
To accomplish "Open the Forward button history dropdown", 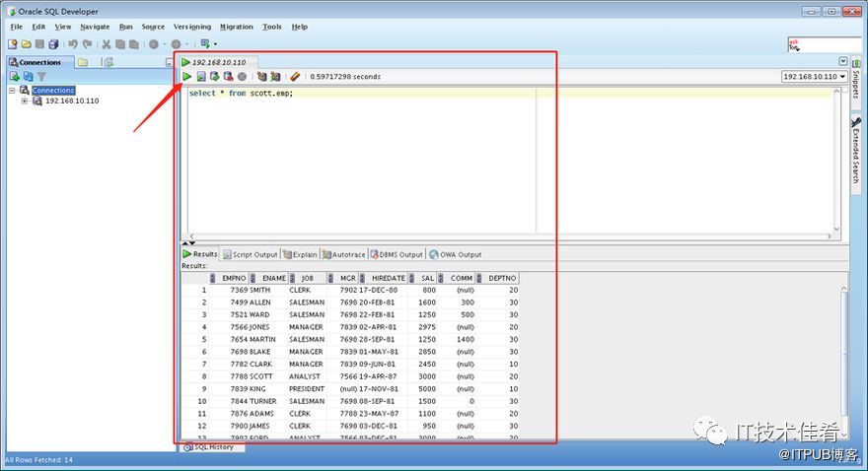I will point(187,43).
